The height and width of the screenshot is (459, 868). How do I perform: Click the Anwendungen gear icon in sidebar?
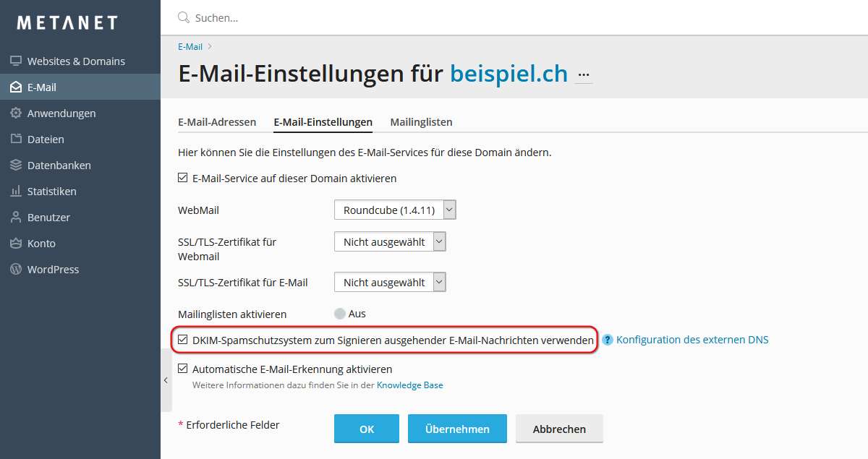(x=16, y=113)
